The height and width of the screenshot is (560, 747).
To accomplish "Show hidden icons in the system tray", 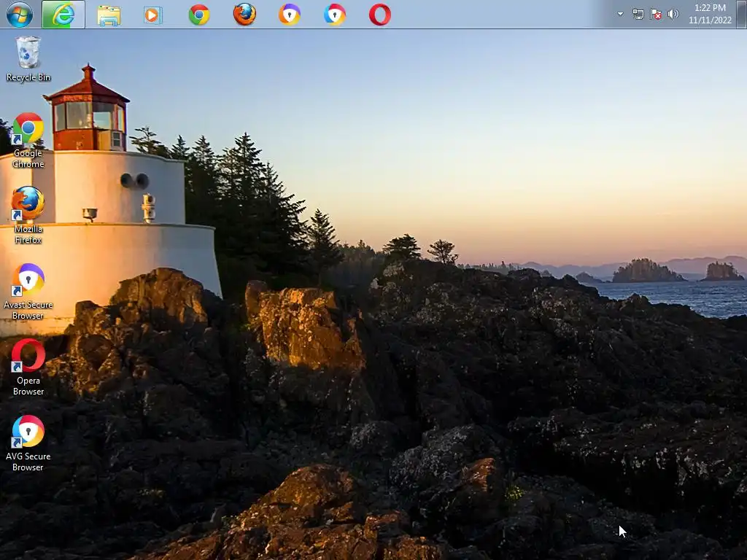I will coord(620,14).
